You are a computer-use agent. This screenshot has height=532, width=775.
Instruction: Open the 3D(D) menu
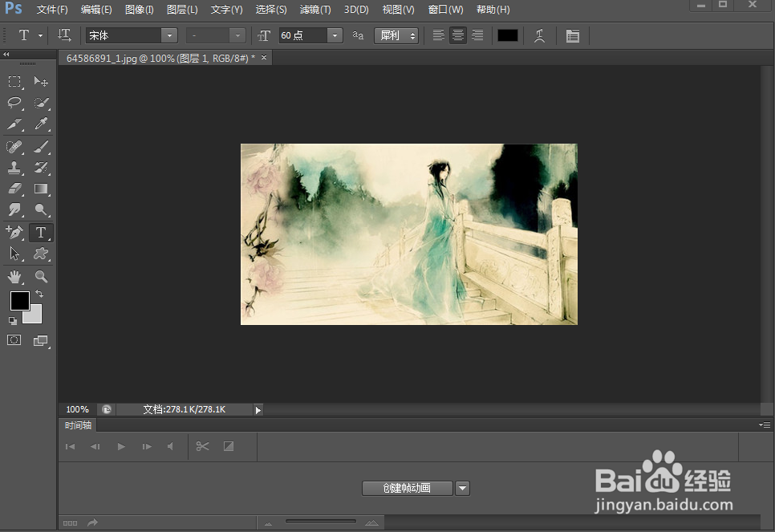tap(356, 10)
